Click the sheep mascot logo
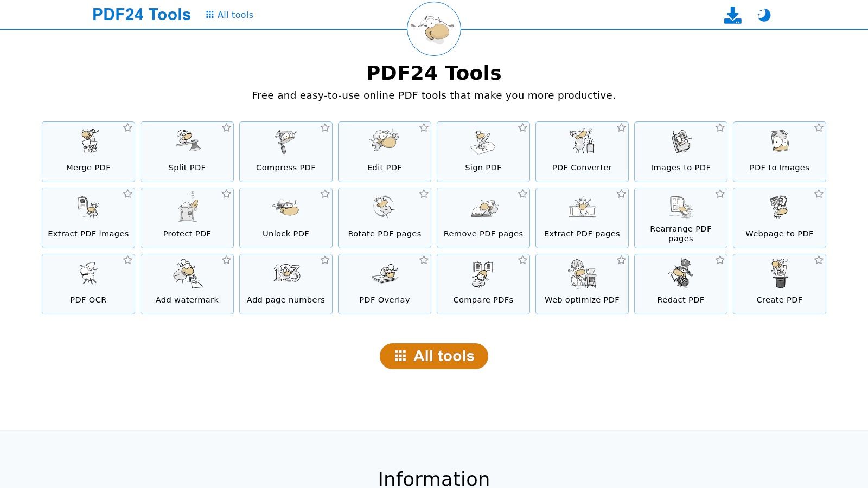Image resolution: width=868 pixels, height=488 pixels. click(434, 29)
